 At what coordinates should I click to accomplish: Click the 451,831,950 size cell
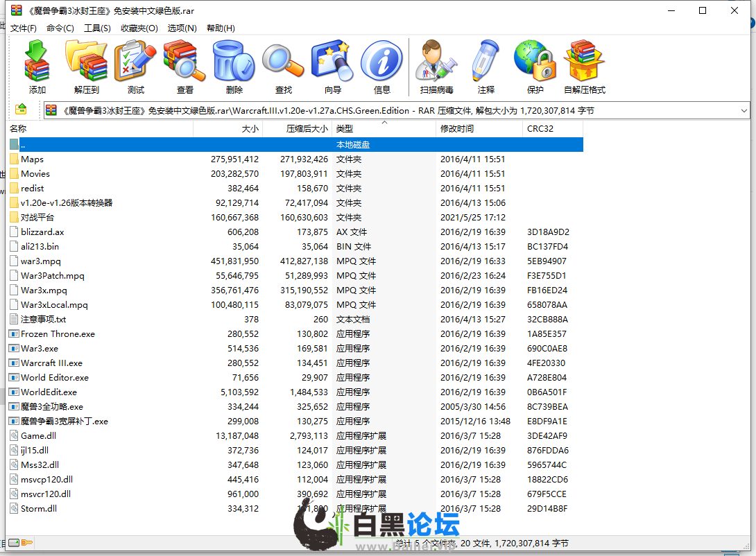coord(235,261)
